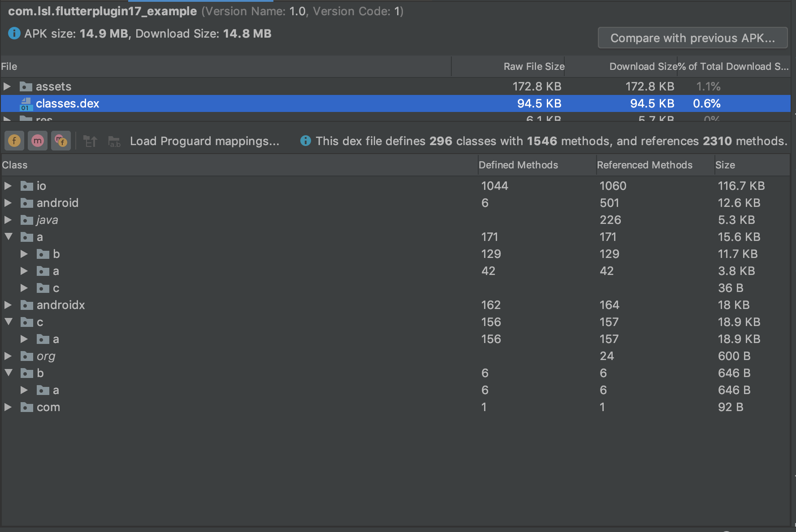The height and width of the screenshot is (532, 796).
Task: Click the info icon beside APK size
Action: pos(14,34)
